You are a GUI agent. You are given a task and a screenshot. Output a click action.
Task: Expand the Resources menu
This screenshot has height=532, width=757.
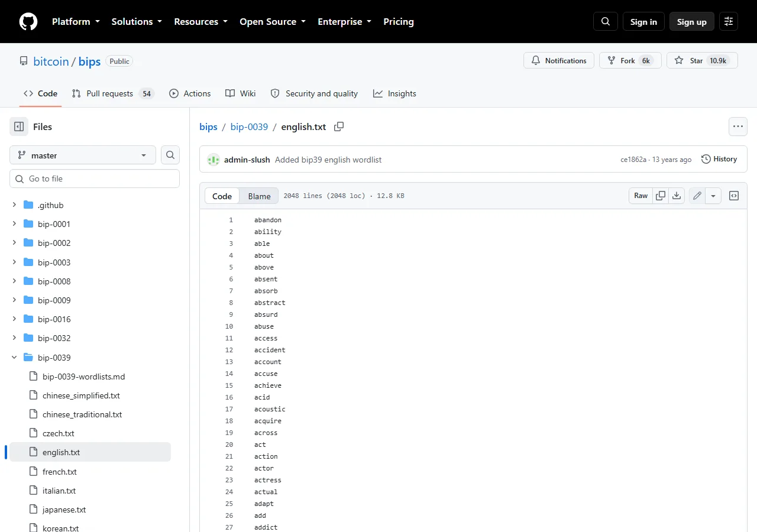200,22
